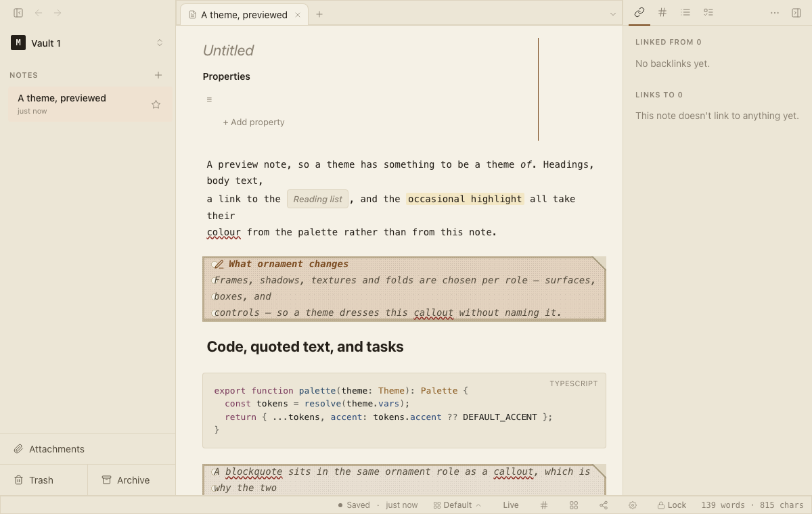Click heading 'Code, quoted text, and tasks'
This screenshot has width=812, height=514.
click(x=305, y=347)
